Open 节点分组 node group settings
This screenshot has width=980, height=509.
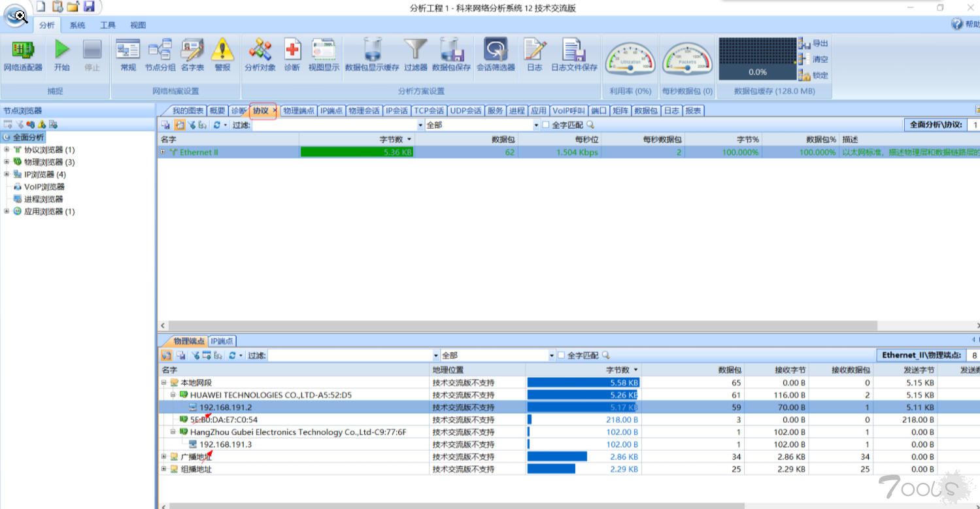(x=160, y=56)
